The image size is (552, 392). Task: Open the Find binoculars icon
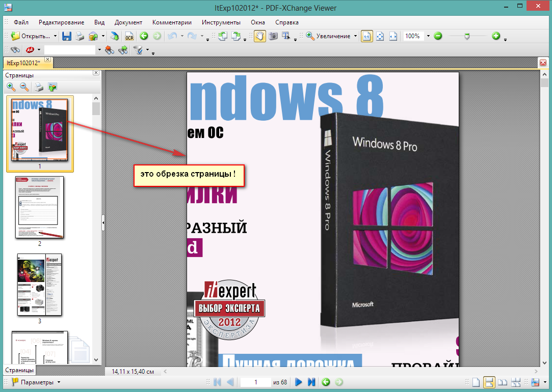pos(15,50)
